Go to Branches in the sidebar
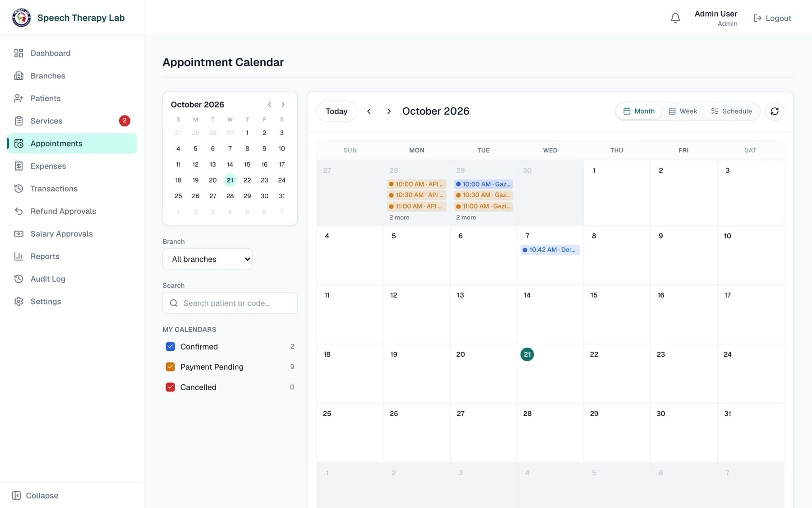This screenshot has height=508, width=812. point(72,76)
